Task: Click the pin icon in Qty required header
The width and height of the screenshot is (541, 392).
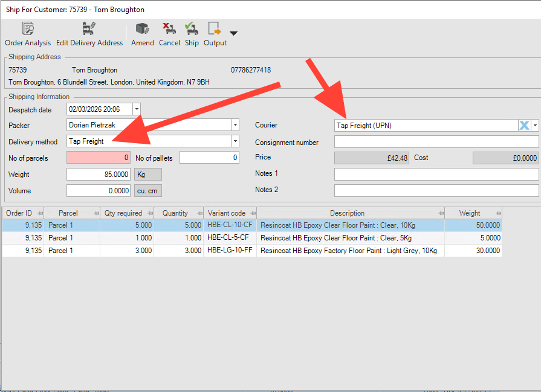Action: click(x=150, y=213)
